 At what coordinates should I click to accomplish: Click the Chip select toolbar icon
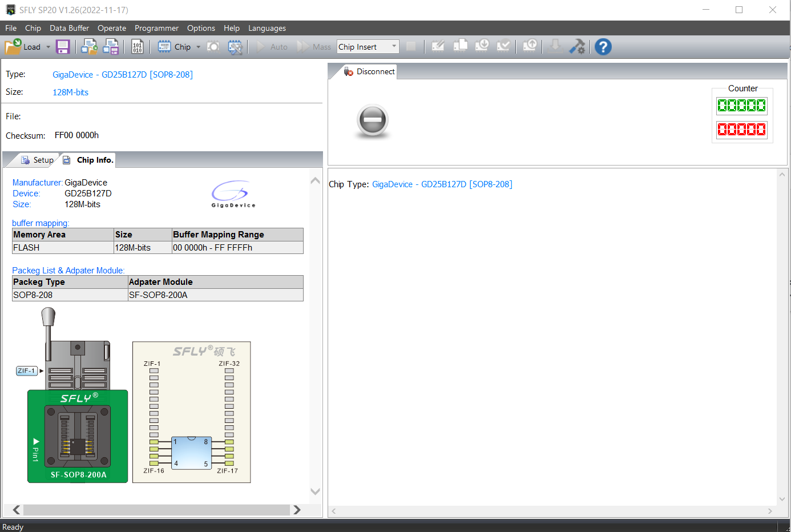tap(164, 47)
